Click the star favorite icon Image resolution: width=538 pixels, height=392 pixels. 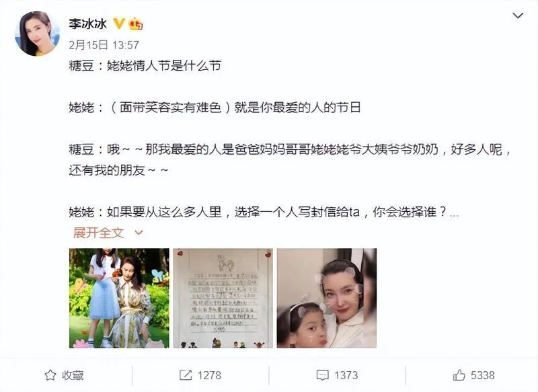50,375
